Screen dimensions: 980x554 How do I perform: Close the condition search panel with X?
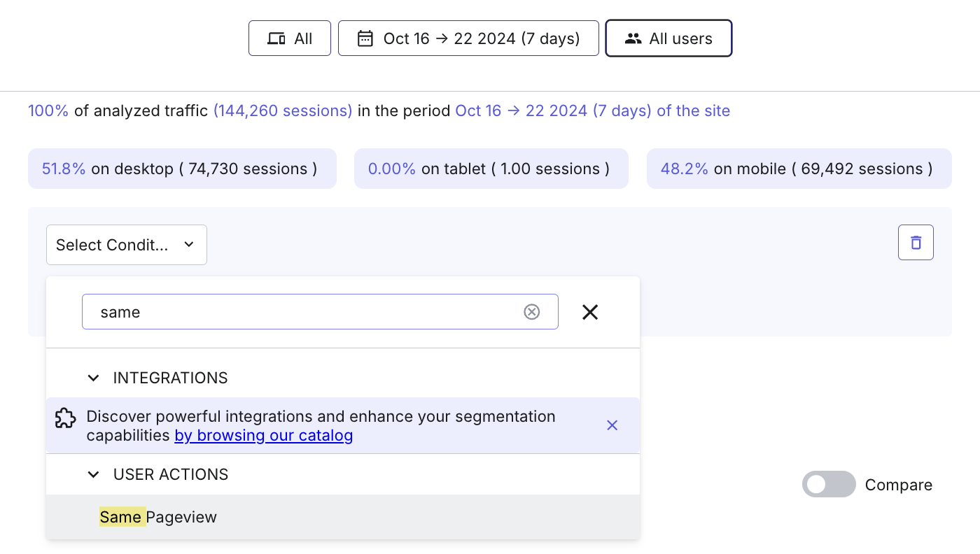590,312
